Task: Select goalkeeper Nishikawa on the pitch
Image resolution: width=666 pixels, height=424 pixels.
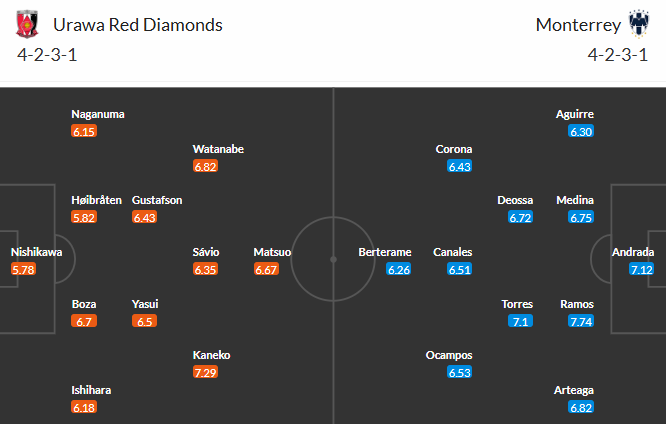Action: pos(36,252)
